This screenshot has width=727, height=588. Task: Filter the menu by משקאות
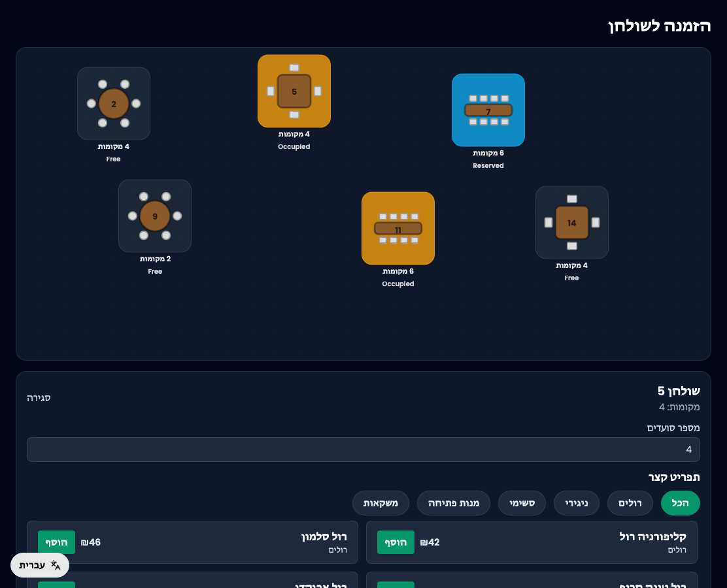click(380, 503)
